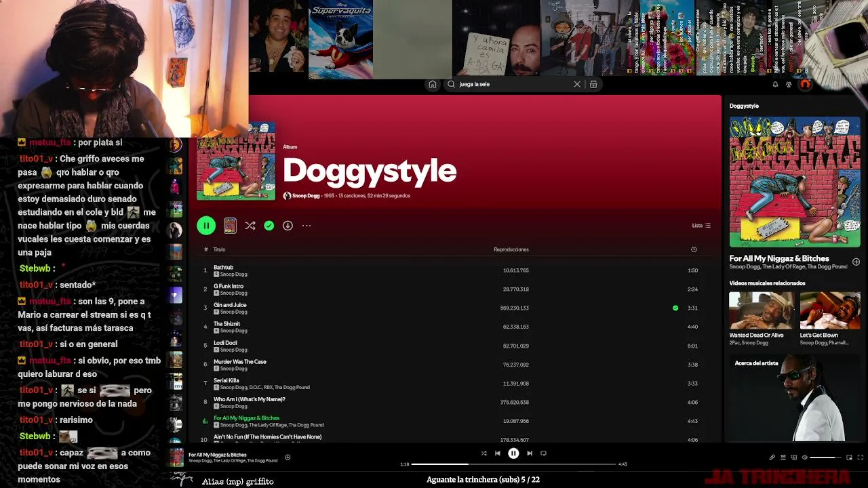Open the song title link in right panel
Image resolution: width=868 pixels, height=488 pixels.
[x=779, y=258]
